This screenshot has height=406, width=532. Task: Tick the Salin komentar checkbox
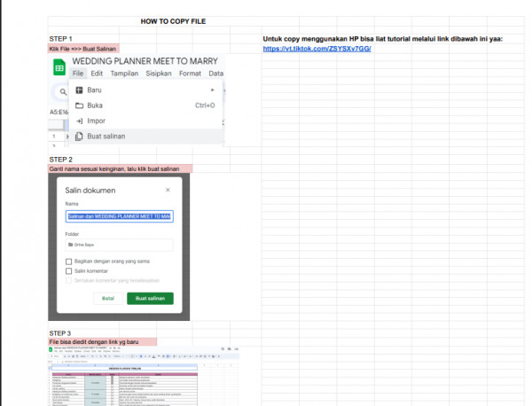point(69,271)
